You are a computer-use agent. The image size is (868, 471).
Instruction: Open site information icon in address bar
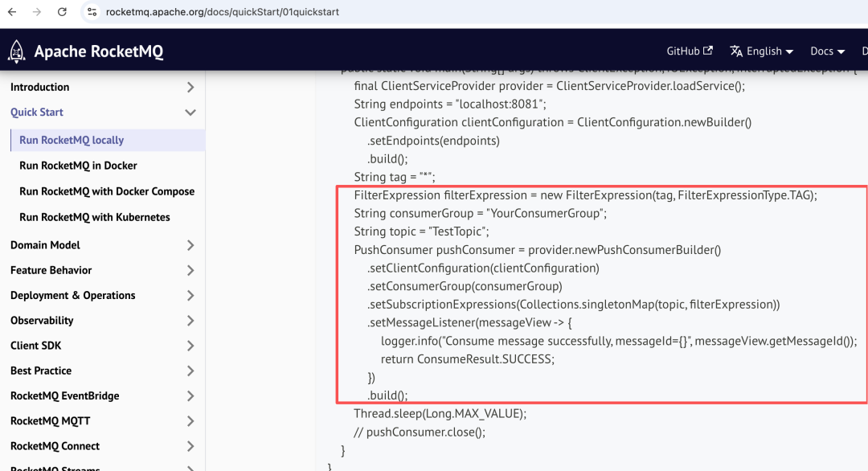[x=92, y=11]
